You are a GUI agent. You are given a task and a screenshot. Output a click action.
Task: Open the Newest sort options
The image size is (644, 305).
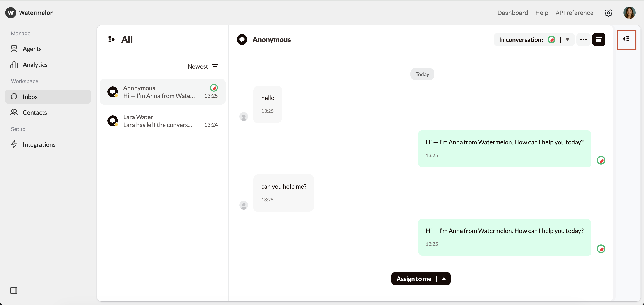click(x=197, y=66)
